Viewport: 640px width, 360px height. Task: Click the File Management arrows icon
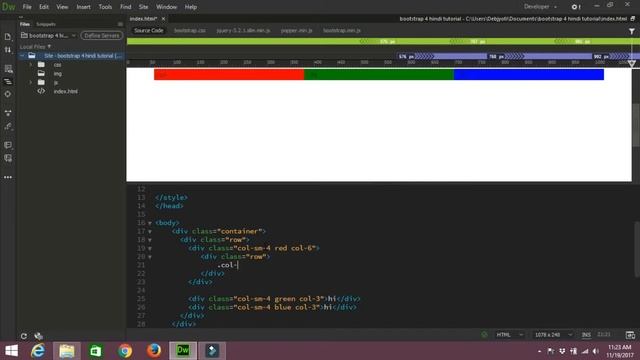[x=8, y=50]
